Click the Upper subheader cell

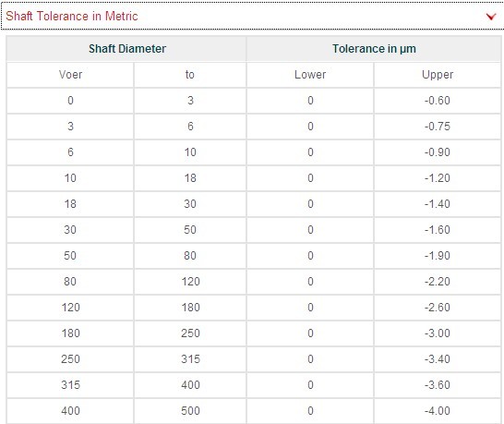(x=438, y=75)
